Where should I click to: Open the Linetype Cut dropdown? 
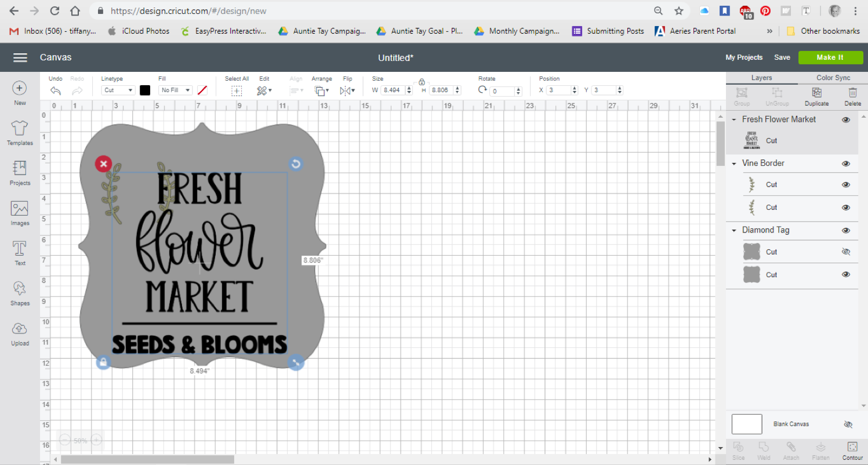point(118,90)
